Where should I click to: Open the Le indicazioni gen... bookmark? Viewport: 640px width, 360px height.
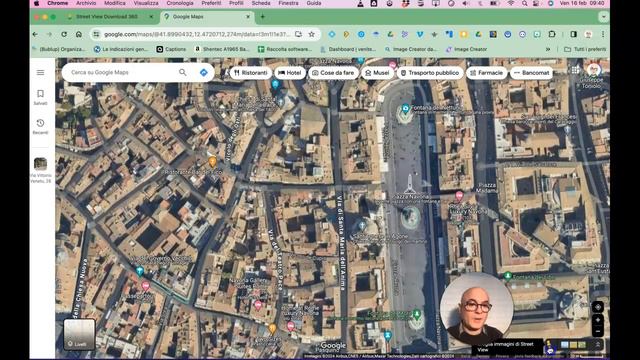click(121, 49)
